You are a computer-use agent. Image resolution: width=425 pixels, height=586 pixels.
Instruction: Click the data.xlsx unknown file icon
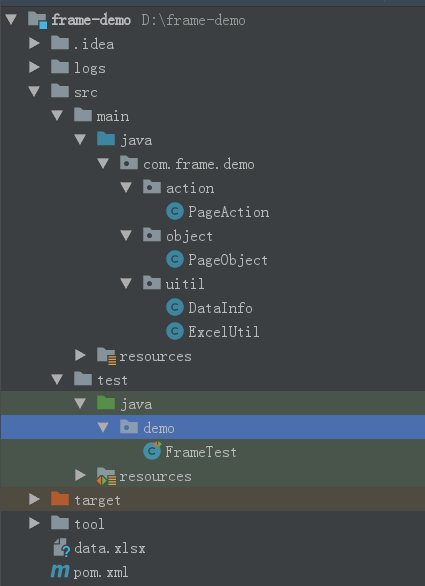(x=61, y=548)
